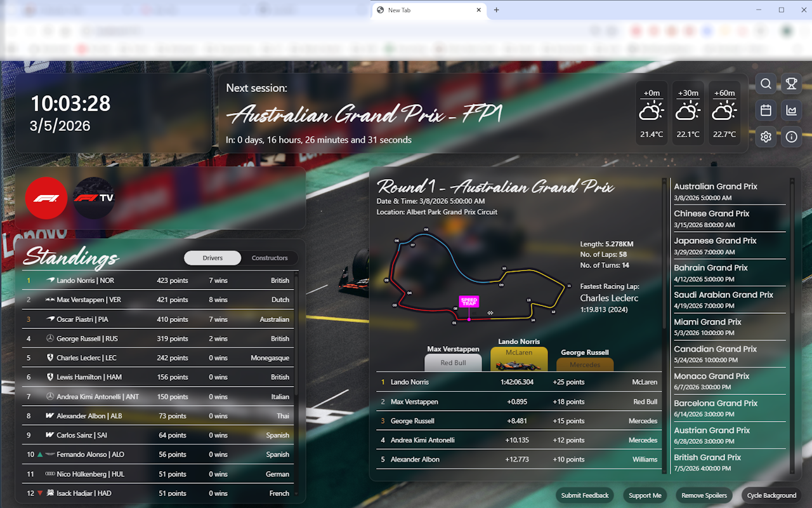This screenshot has height=508, width=812.
Task: Select Saudi Arabian Grand Prix in calendar
Action: click(x=730, y=300)
